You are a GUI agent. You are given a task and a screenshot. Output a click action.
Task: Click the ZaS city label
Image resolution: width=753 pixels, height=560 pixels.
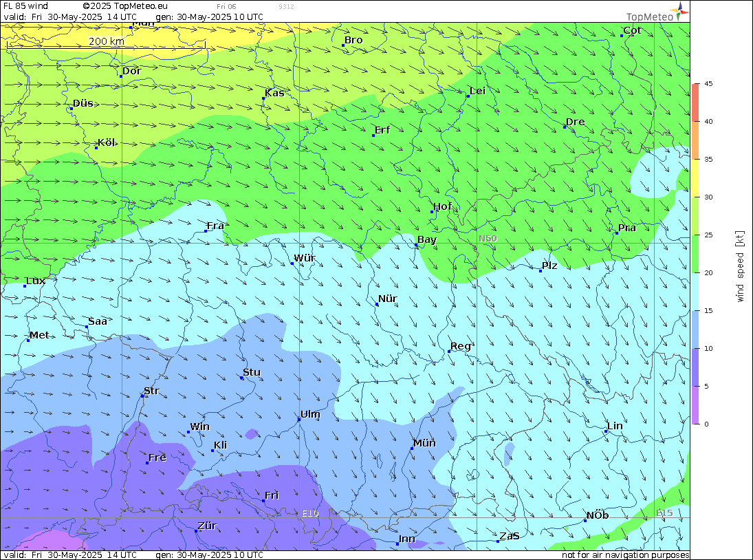click(509, 536)
